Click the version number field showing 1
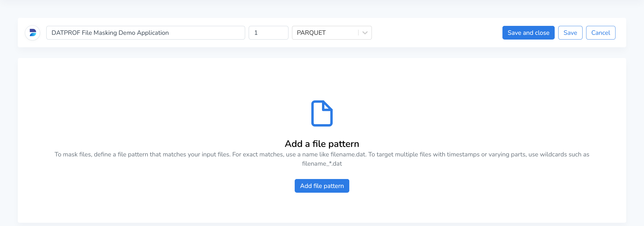The image size is (644, 226). [268, 33]
